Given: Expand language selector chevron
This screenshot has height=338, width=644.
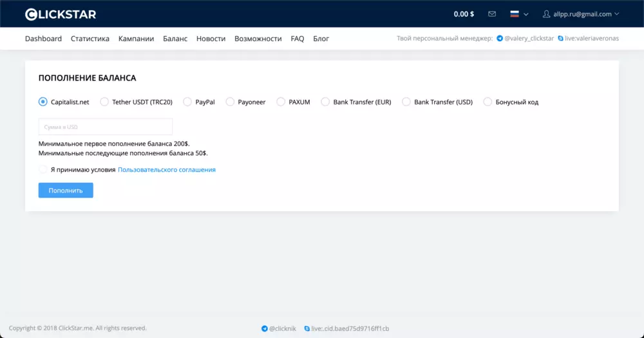Looking at the screenshot, I should [526, 14].
